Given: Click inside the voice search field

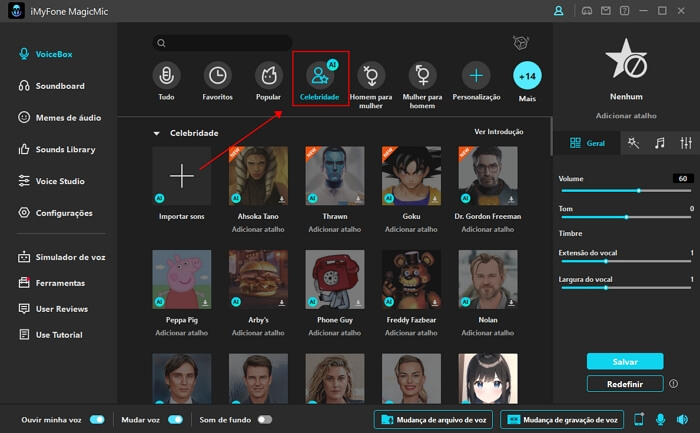Looking at the screenshot, I should tap(222, 43).
